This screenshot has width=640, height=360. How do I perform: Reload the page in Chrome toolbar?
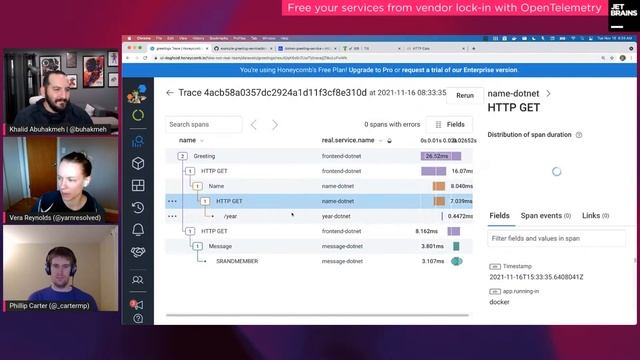coord(145,58)
